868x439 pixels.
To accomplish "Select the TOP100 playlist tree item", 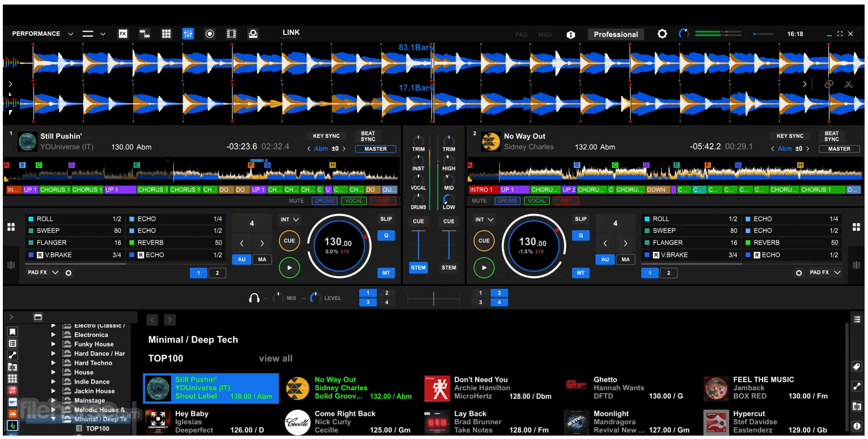I will 98,429.
